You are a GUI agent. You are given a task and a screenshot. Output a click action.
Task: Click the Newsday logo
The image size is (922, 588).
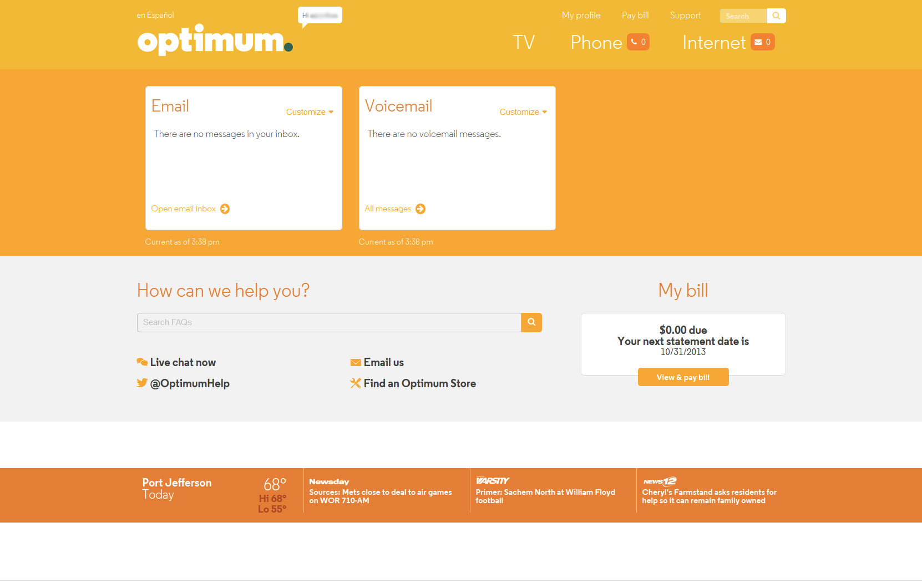[x=329, y=481]
